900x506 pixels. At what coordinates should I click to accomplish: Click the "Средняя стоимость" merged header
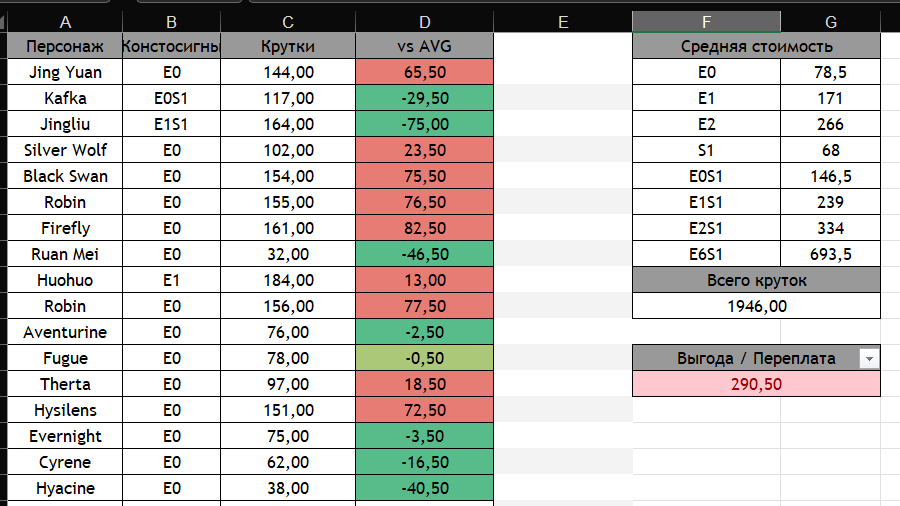pos(756,46)
